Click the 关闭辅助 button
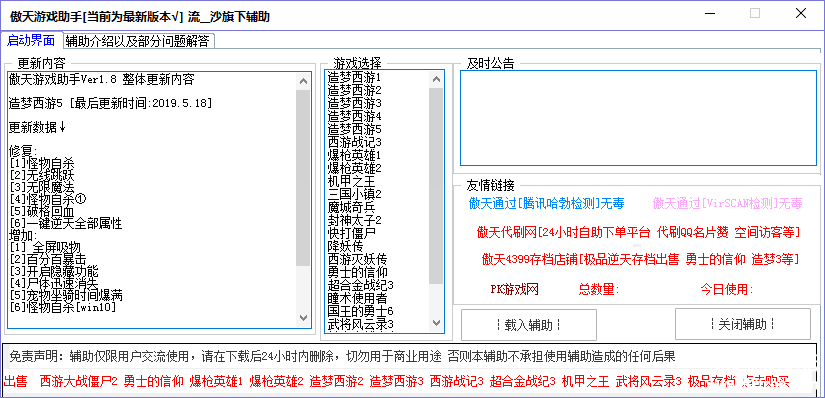Screen dimensions: 825x398 (742, 324)
